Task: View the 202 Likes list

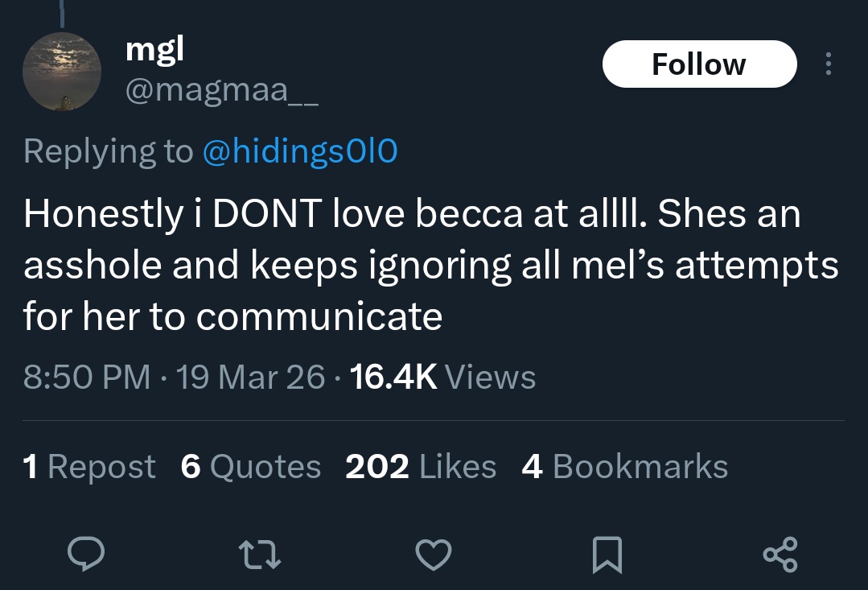Action: pyautogui.click(x=420, y=467)
